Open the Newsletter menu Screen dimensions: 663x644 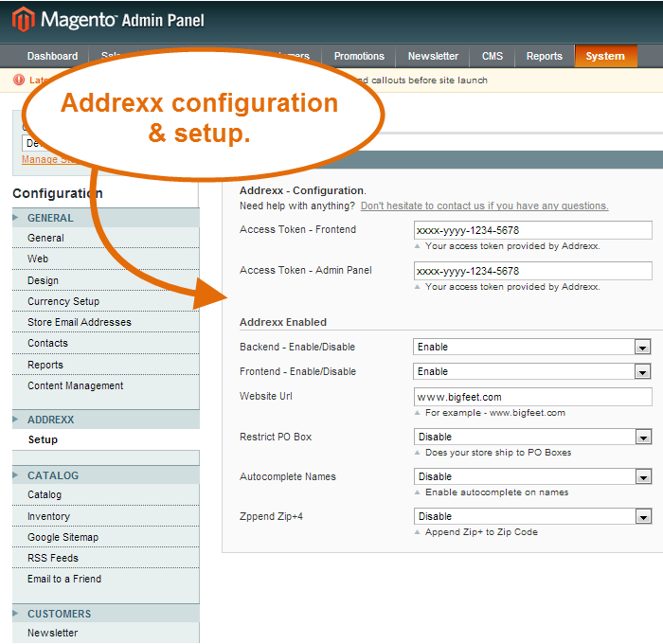pyautogui.click(x=433, y=56)
